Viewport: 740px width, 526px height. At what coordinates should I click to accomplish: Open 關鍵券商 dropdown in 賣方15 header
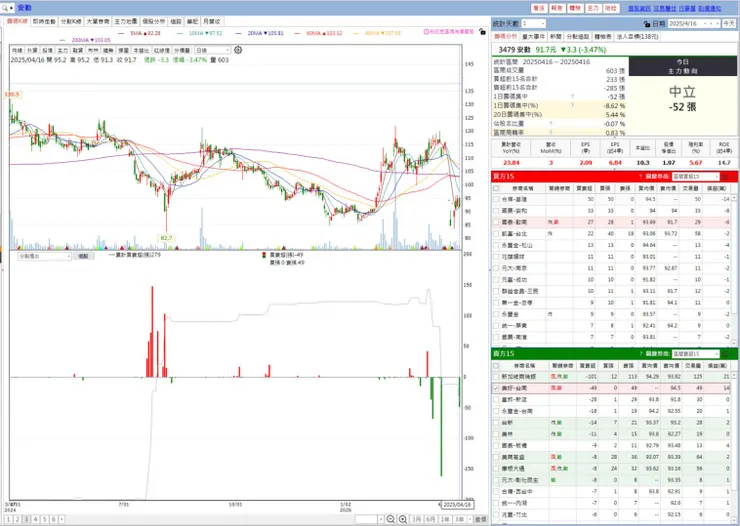(x=695, y=354)
